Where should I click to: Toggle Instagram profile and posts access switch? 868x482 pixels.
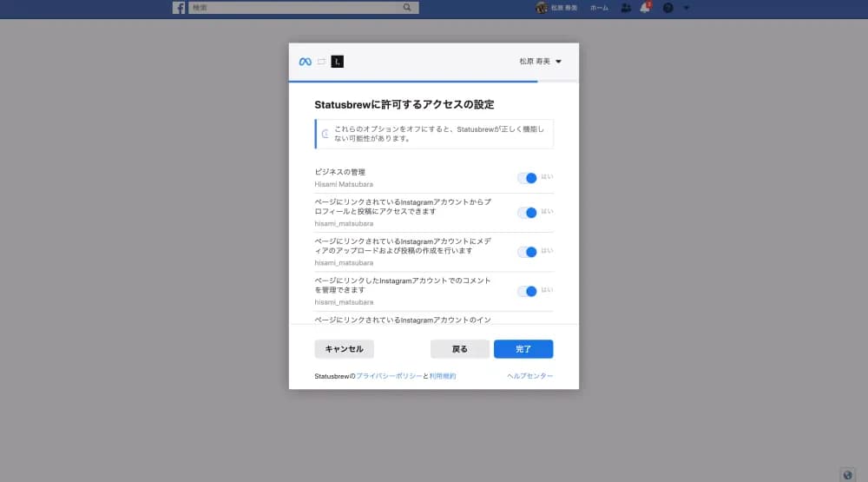527,213
